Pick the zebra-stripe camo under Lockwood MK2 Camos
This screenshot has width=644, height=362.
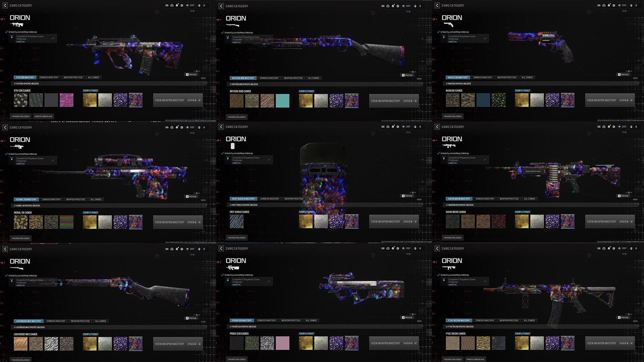point(51,344)
